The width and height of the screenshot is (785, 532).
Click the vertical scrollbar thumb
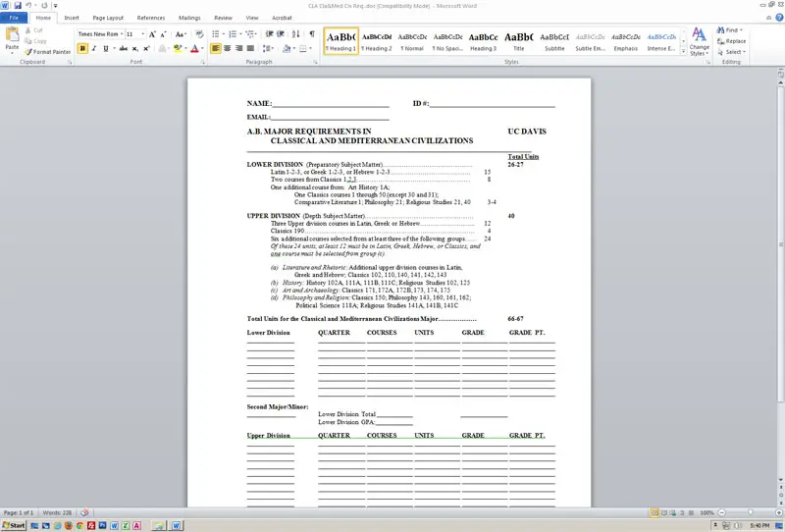[x=780, y=243]
